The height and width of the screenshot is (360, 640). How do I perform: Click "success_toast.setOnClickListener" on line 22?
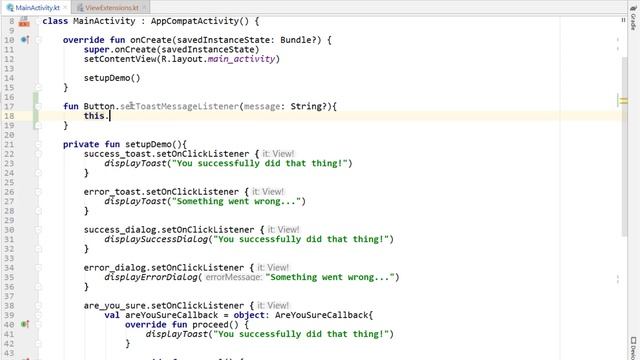pyautogui.click(x=166, y=154)
